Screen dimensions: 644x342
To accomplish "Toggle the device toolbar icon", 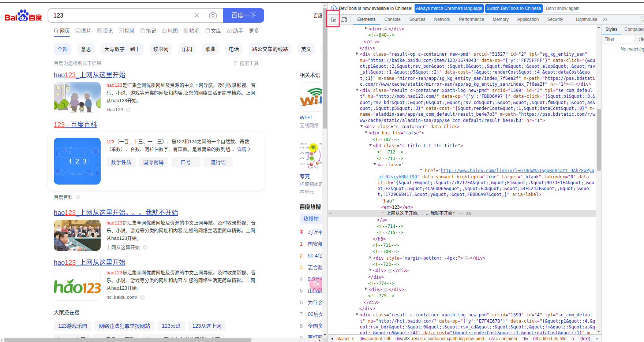I will tap(344, 19).
